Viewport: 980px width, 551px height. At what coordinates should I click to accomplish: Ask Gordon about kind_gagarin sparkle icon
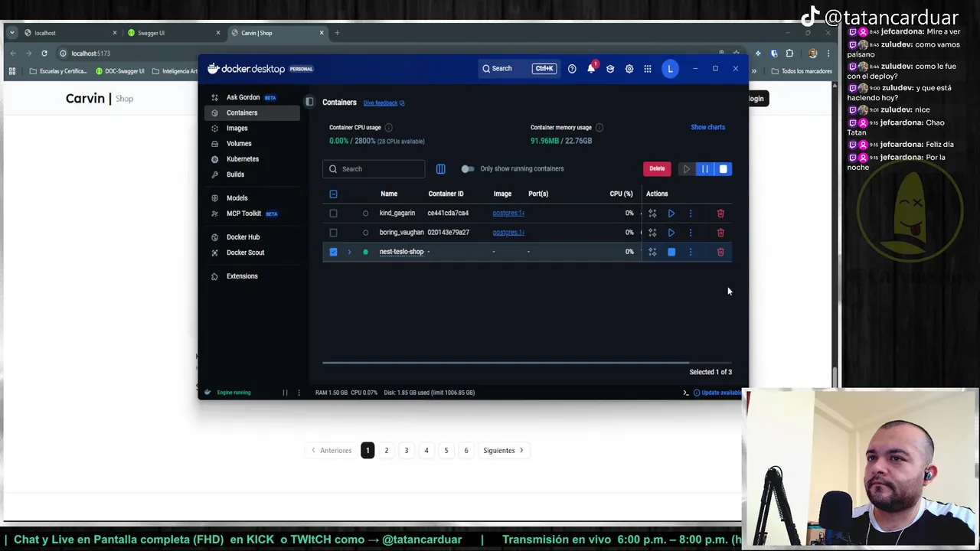(652, 214)
